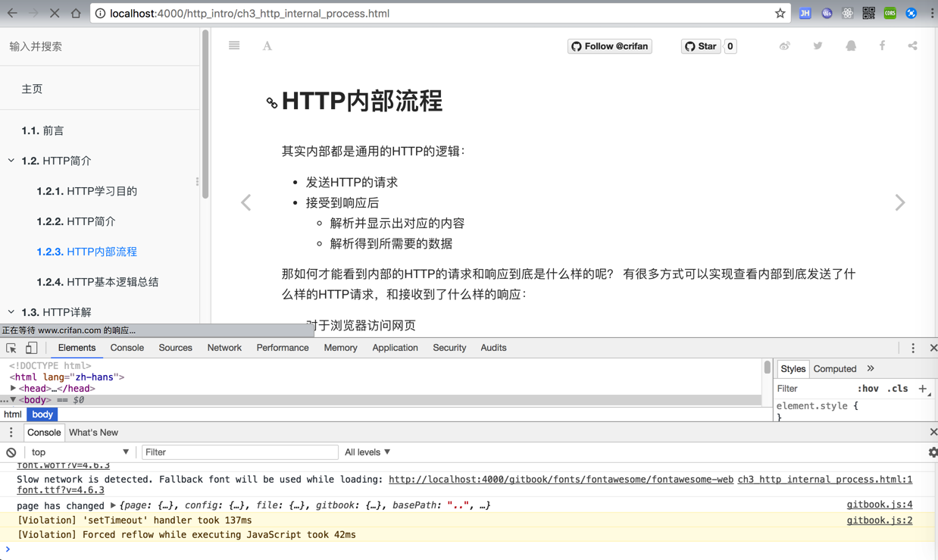Toggle .cls class editor
Viewport: 938px width, 560px height.
pos(898,389)
